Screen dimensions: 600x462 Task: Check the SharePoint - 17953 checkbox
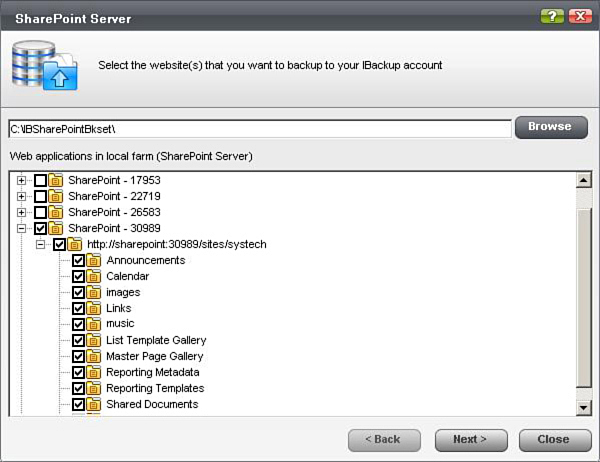[41, 180]
